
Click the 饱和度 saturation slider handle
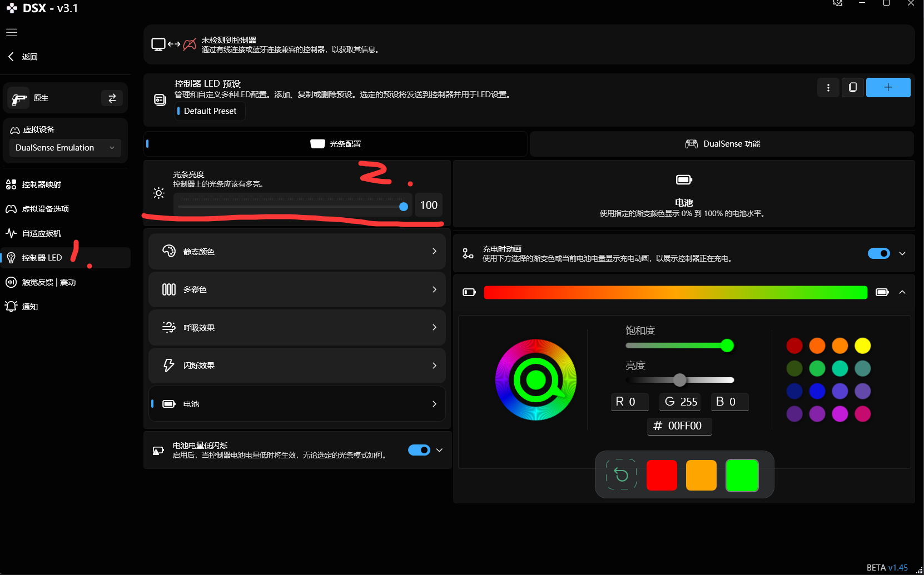(727, 346)
